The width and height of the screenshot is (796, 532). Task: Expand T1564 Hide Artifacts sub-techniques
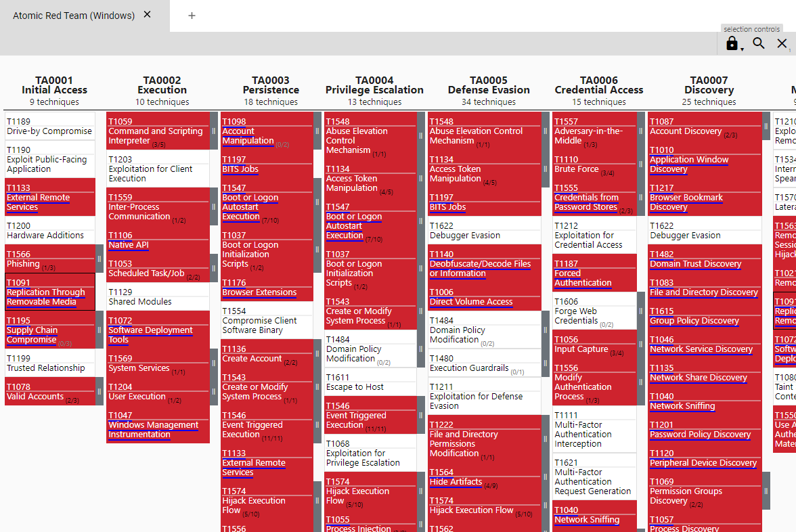pyautogui.click(x=546, y=476)
